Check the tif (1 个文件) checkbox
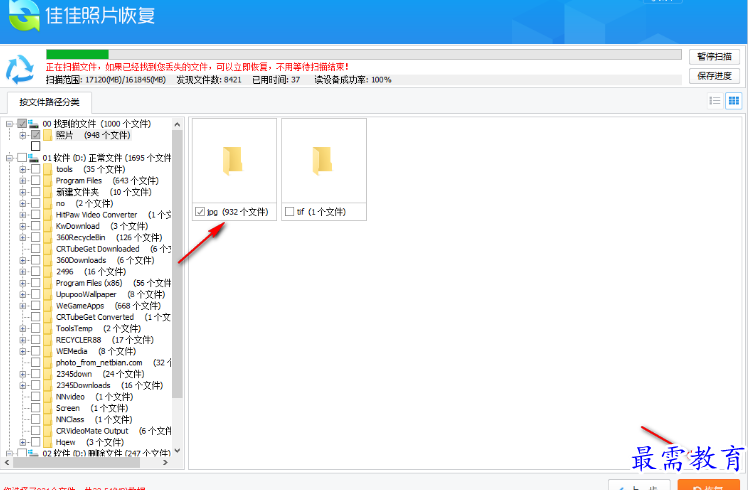 pyautogui.click(x=290, y=211)
